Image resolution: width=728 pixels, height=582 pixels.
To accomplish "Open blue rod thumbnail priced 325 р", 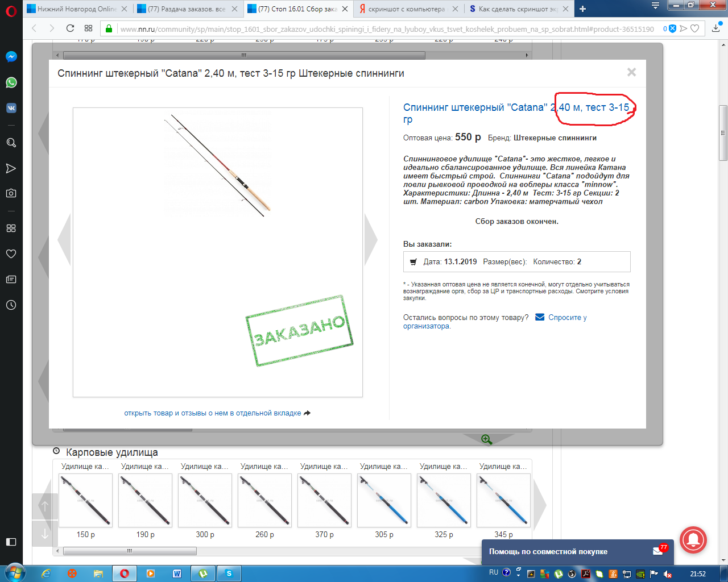I will click(444, 501).
